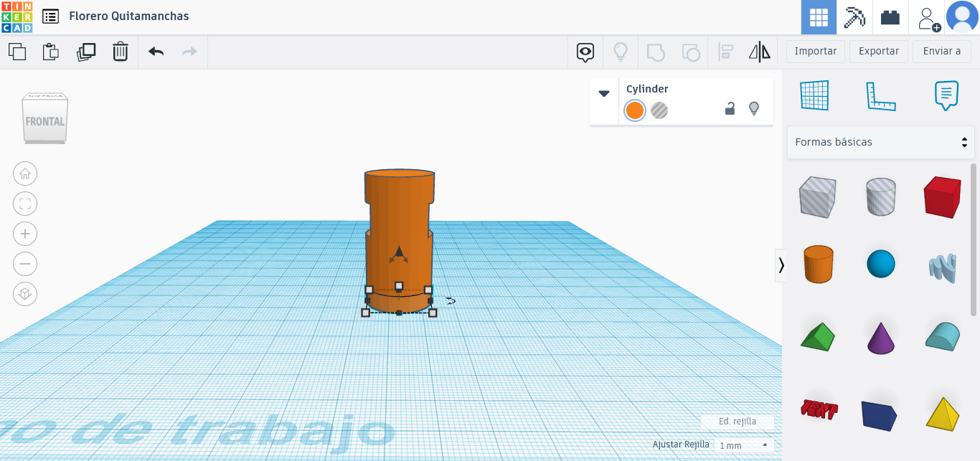Viewport: 980px width, 461px height.
Task: Pick the striped Box hole shape
Action: (817, 197)
